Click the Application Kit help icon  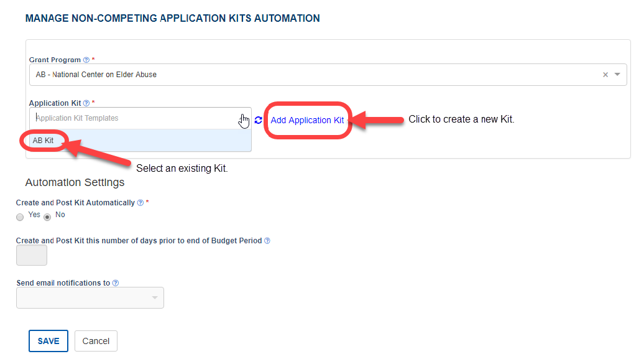[86, 103]
